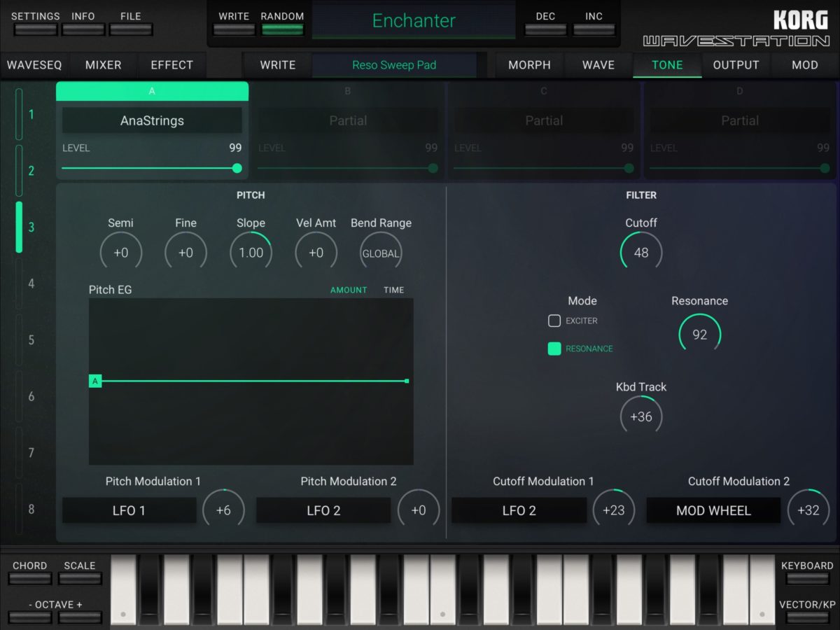Click the WRITE button next to Reso Sweep Pad
Screen dimensions: 840x630
[277, 65]
